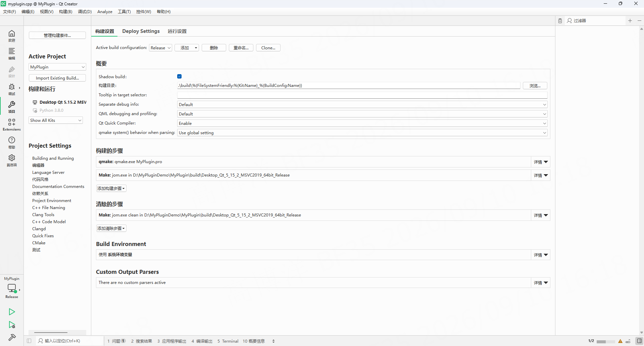Open the 4 编译输出 output pane
644x346 pixels.
(202, 341)
